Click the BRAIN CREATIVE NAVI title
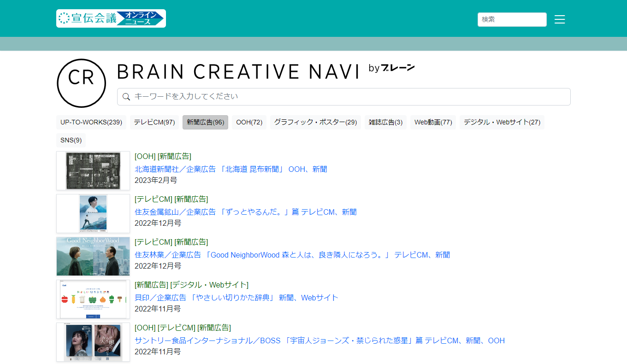The width and height of the screenshot is (627, 364). pos(238,71)
